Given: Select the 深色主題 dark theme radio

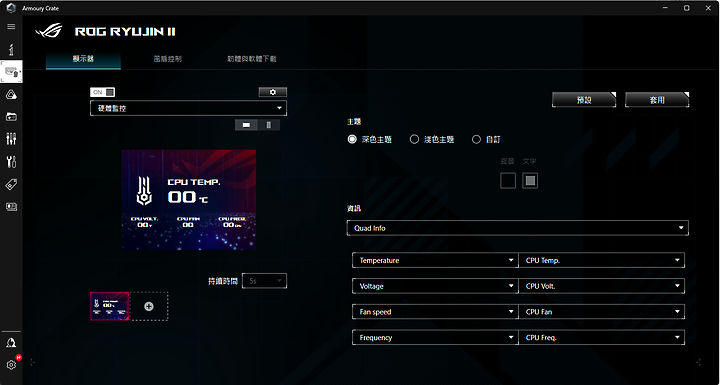Looking at the screenshot, I should 352,139.
